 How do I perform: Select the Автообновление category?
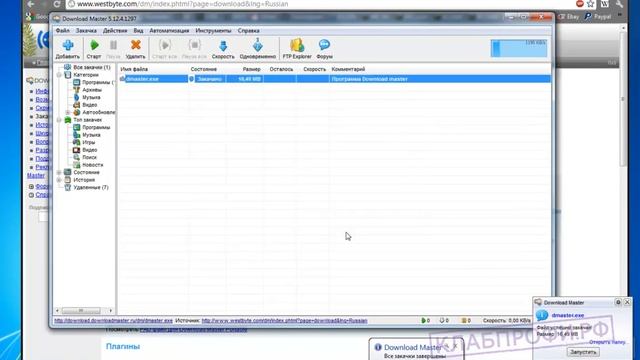tap(98, 112)
